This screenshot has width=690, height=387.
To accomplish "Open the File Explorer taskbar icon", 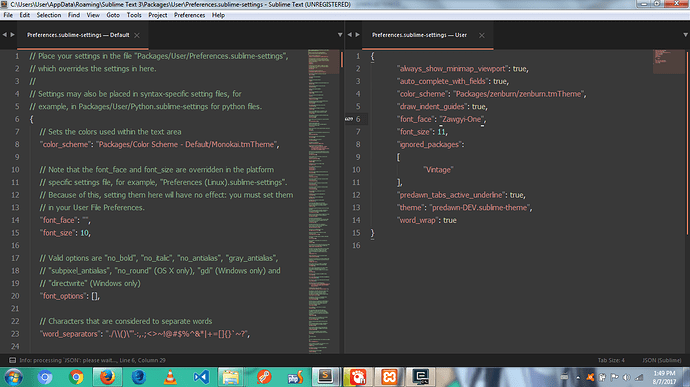I will (x=231, y=377).
